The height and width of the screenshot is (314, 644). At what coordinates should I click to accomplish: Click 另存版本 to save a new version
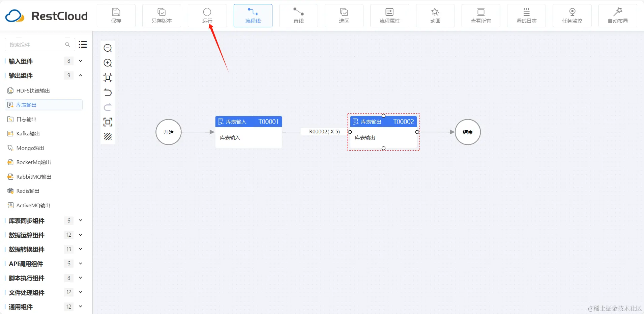point(162,16)
